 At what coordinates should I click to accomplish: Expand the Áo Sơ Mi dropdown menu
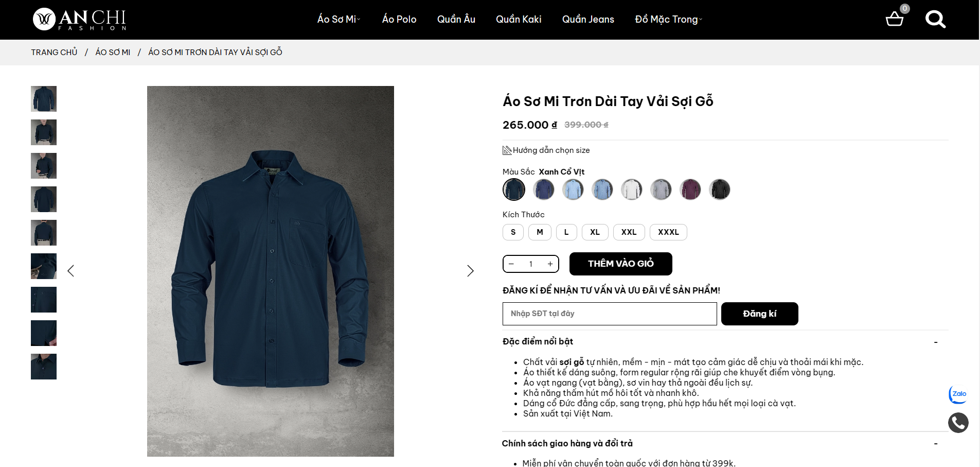coord(338,20)
